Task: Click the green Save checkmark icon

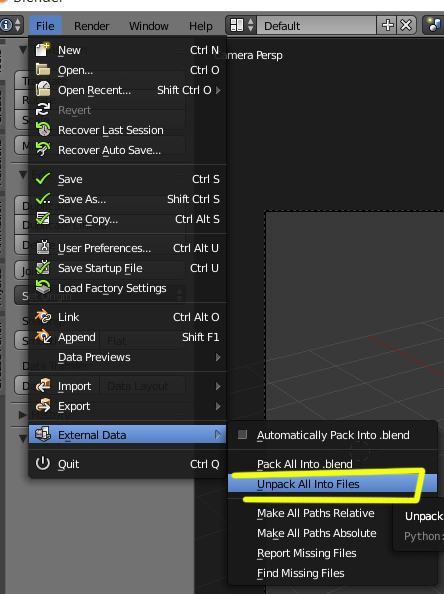Action: (x=43, y=178)
